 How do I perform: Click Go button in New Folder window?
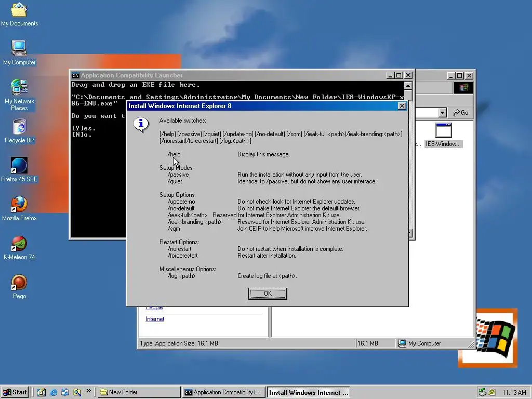pyautogui.click(x=461, y=113)
